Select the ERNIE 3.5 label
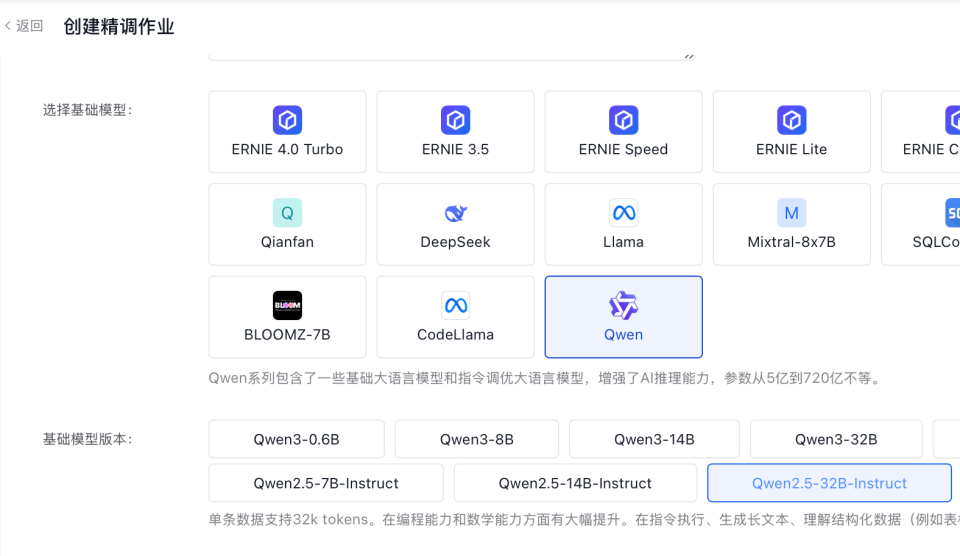The height and width of the screenshot is (556, 960). click(x=455, y=149)
